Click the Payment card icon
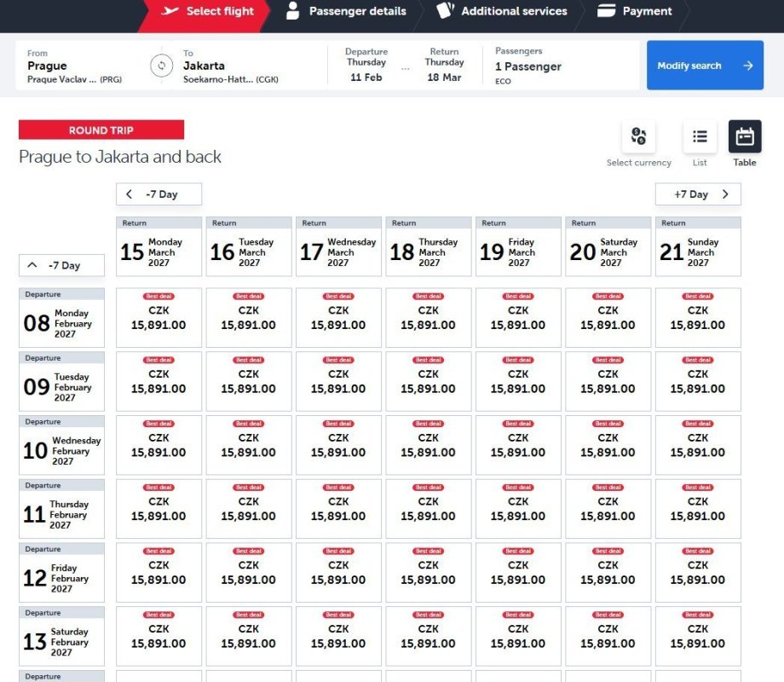The image size is (784, 682). (606, 10)
